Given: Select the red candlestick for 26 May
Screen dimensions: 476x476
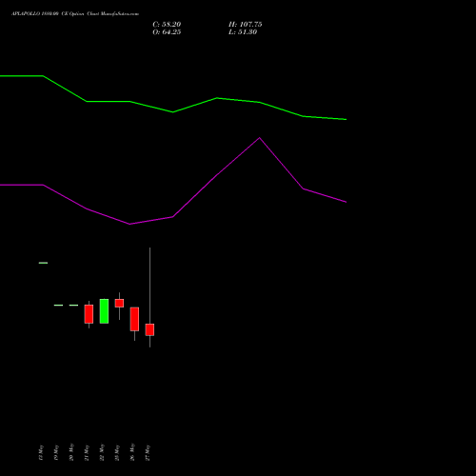Looking at the screenshot, I should pyautogui.click(x=134, y=319).
